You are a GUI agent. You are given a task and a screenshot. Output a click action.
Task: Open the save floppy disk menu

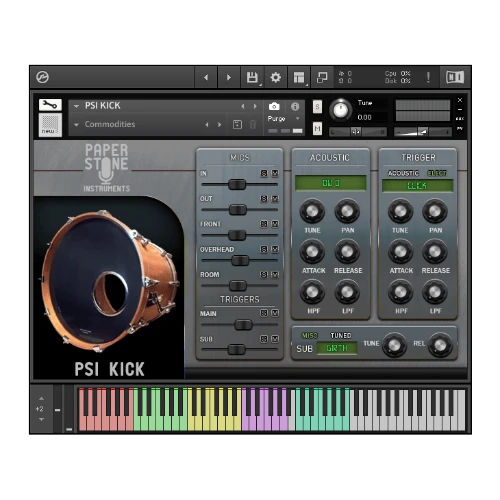[252, 77]
